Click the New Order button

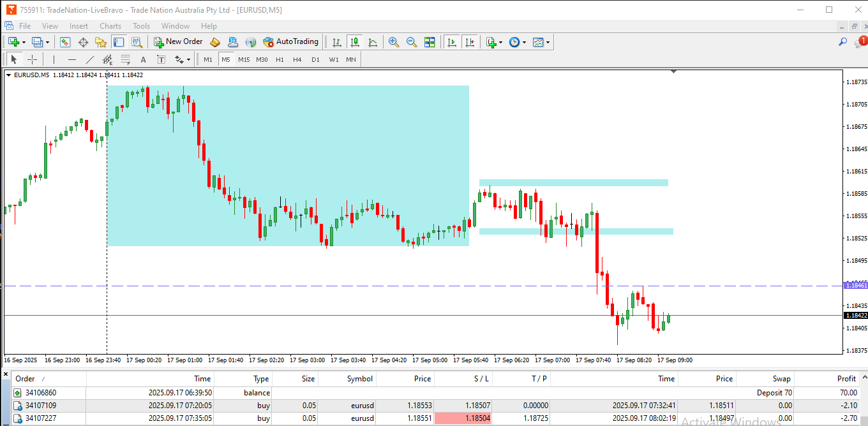tap(178, 42)
